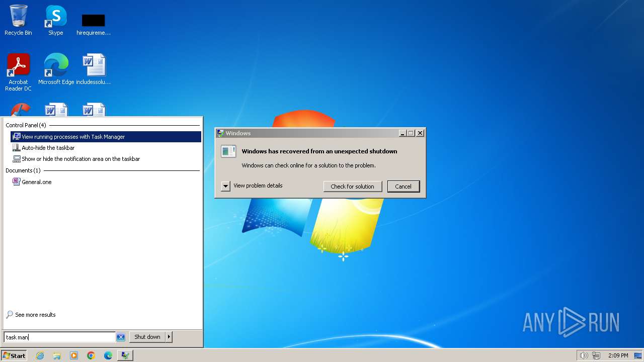Cancel the Windows recovery dialog
Image resolution: width=644 pixels, height=362 pixels.
403,187
